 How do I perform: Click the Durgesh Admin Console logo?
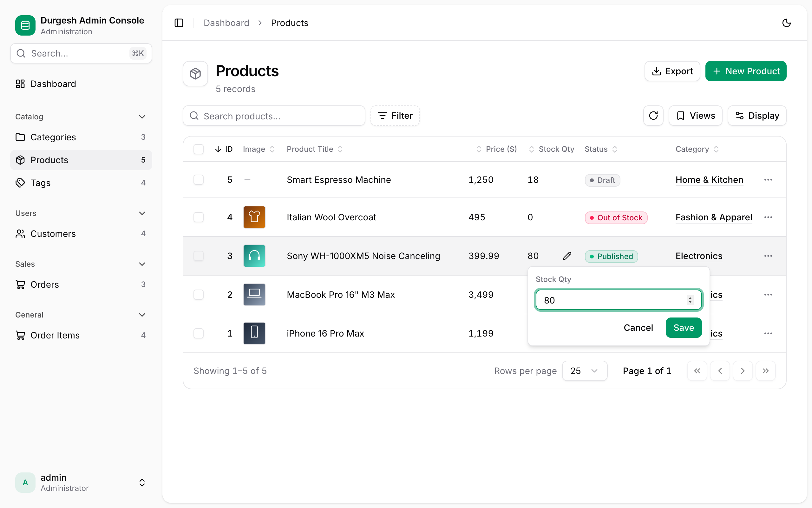[x=25, y=25]
